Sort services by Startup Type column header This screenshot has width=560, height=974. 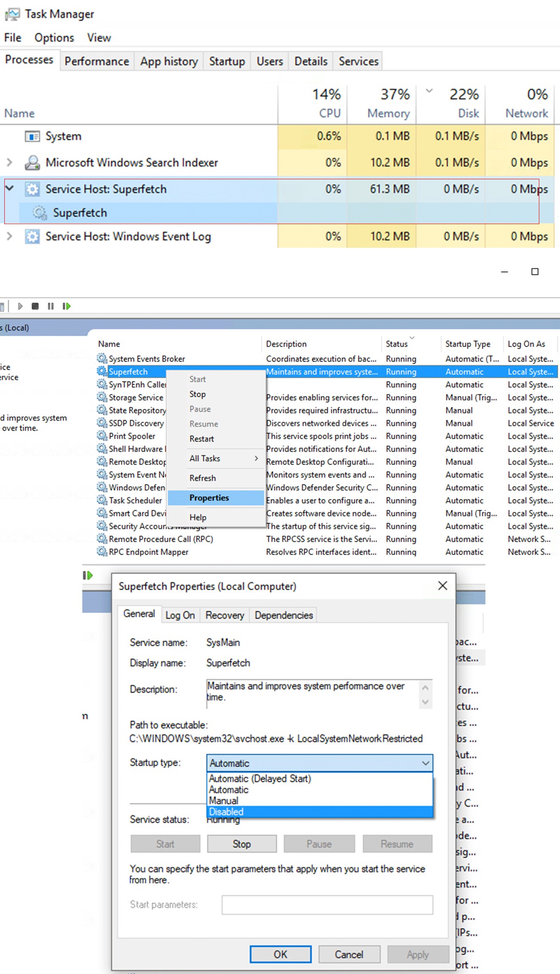pos(472,344)
